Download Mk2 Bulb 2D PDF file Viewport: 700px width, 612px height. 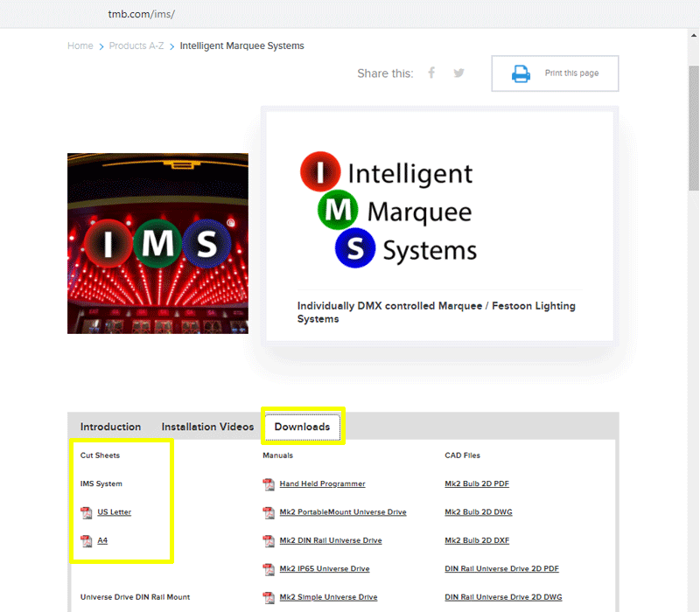click(477, 483)
